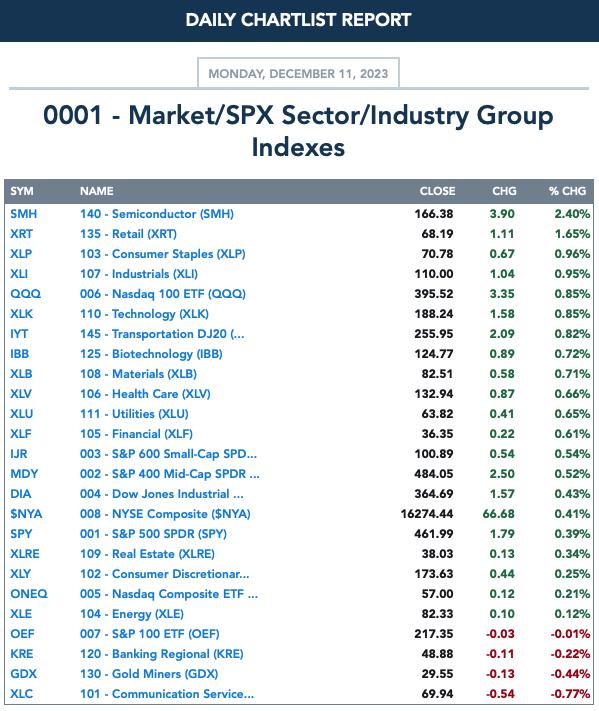Click the % CHG column header

[x=567, y=191]
